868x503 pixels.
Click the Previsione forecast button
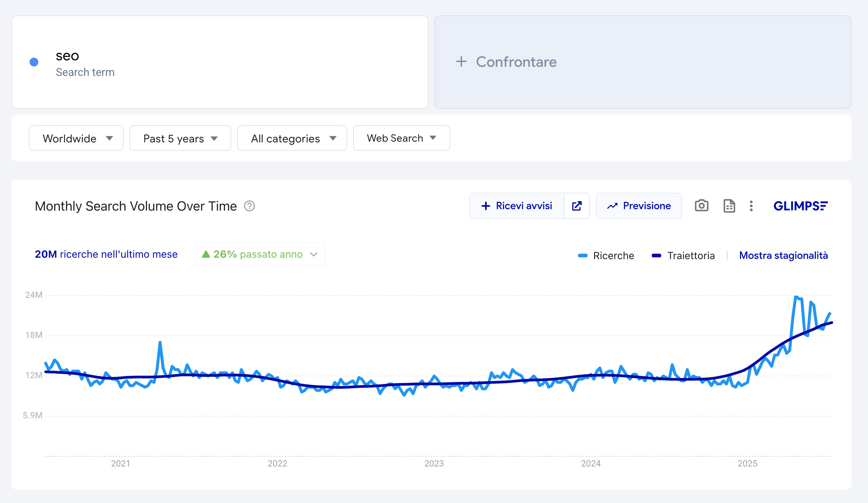click(639, 206)
